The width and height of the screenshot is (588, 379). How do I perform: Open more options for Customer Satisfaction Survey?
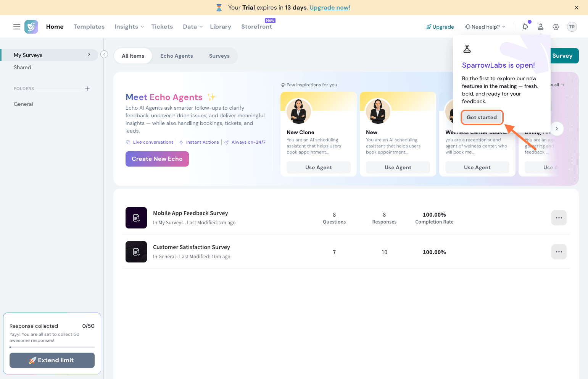559,252
